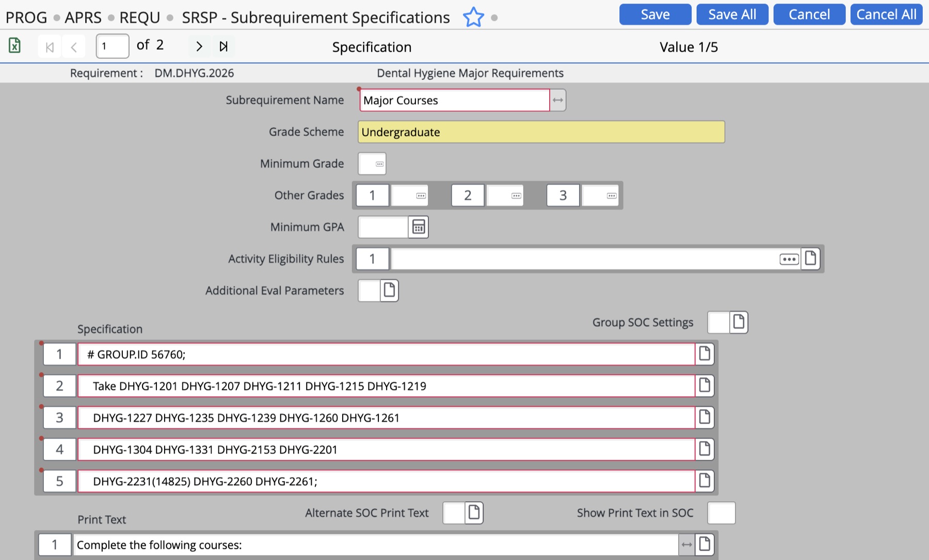Open detail page for Activity Eligibility Rules
929x560 pixels.
point(810,258)
